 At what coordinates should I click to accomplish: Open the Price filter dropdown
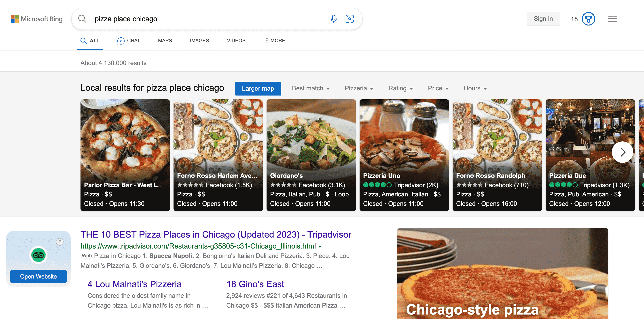[438, 88]
